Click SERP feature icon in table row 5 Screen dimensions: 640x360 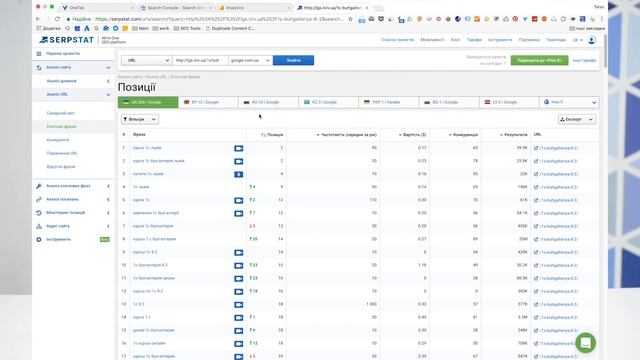[239, 200]
